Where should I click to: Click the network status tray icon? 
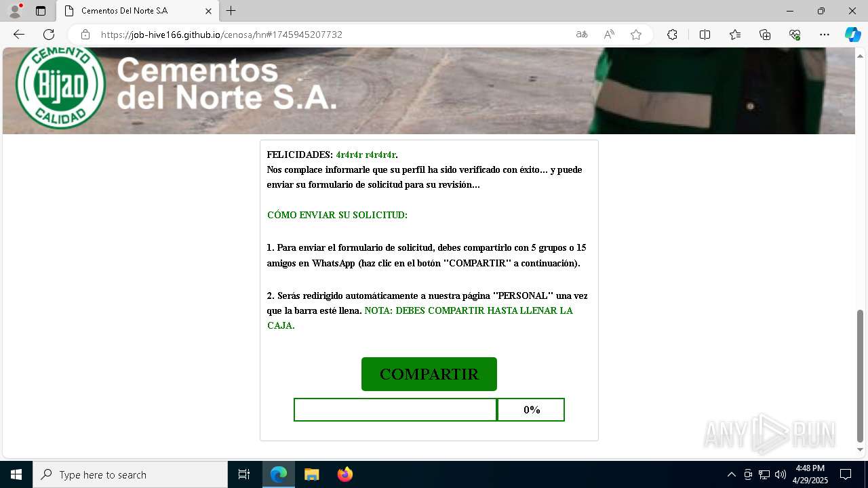coord(764,474)
